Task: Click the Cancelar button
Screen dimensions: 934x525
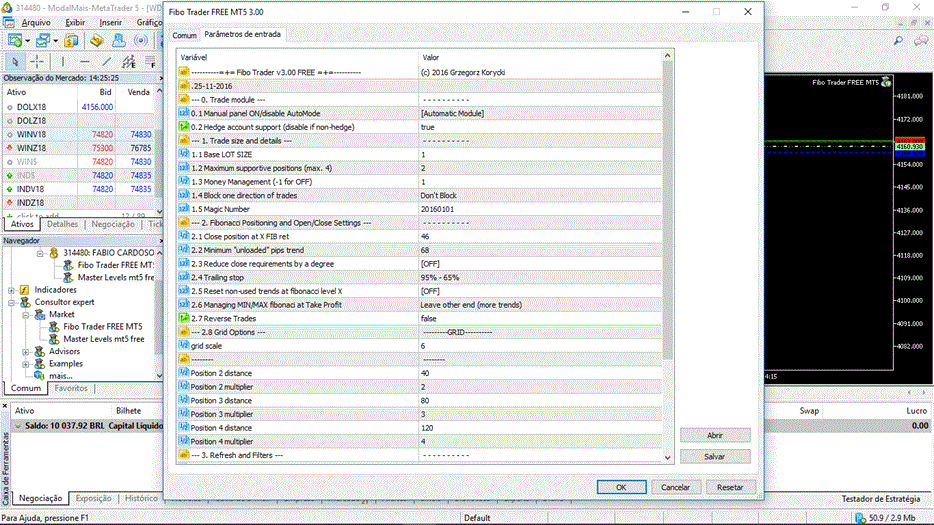Action: (675, 487)
